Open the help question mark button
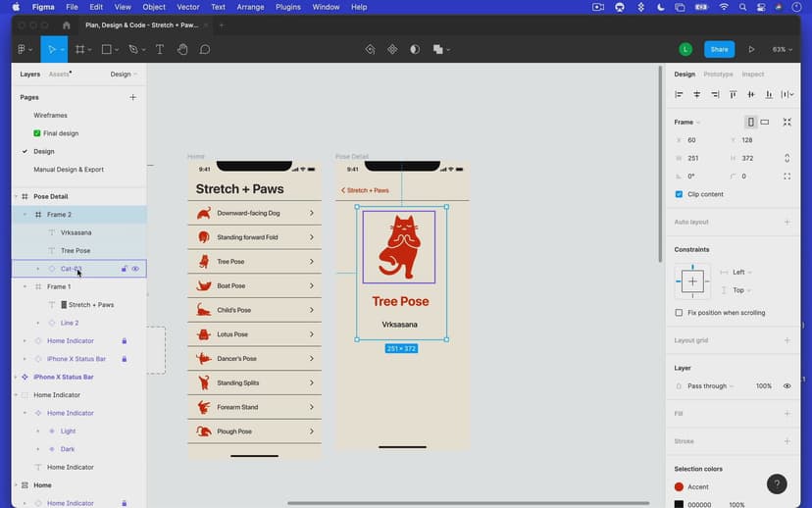The width and height of the screenshot is (812, 508). (x=776, y=483)
